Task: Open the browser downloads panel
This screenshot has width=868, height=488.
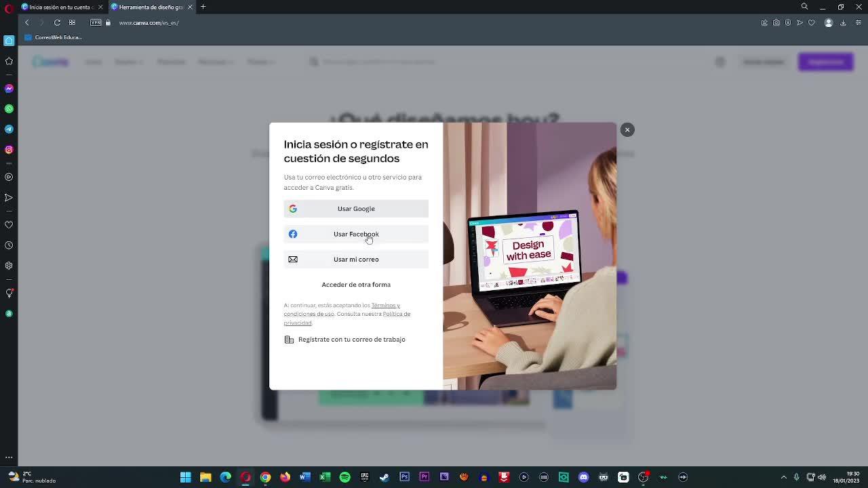Action: click(843, 22)
